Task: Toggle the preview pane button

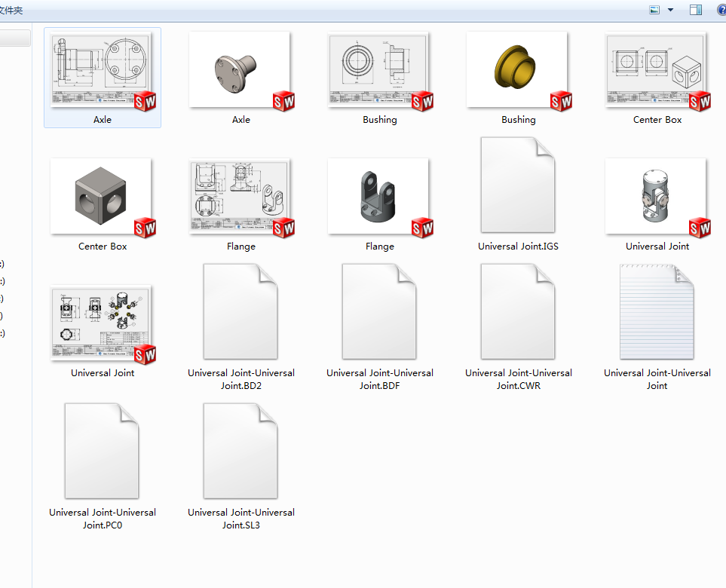Action: [695, 10]
